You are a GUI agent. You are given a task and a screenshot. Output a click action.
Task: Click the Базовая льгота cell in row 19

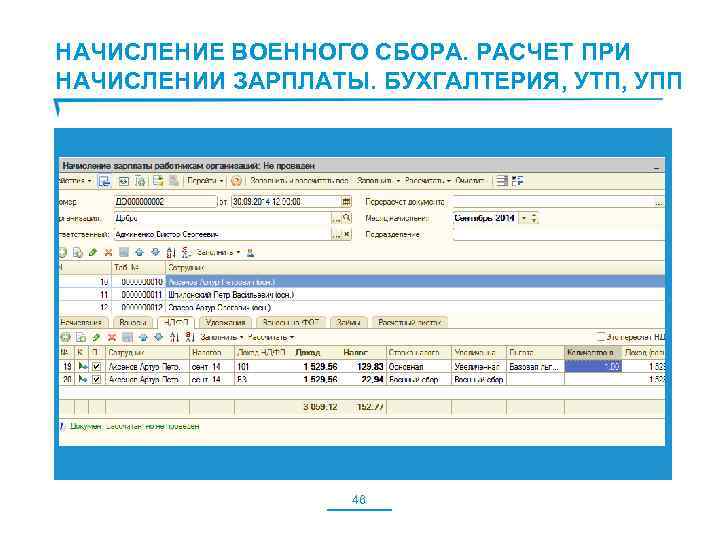pos(535,366)
